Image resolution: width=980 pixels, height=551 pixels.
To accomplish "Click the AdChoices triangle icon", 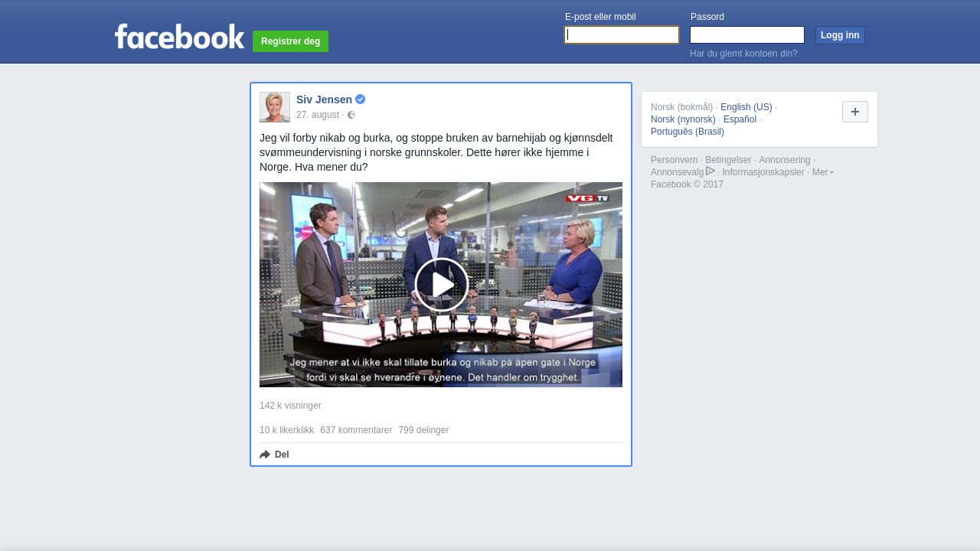I will click(710, 171).
